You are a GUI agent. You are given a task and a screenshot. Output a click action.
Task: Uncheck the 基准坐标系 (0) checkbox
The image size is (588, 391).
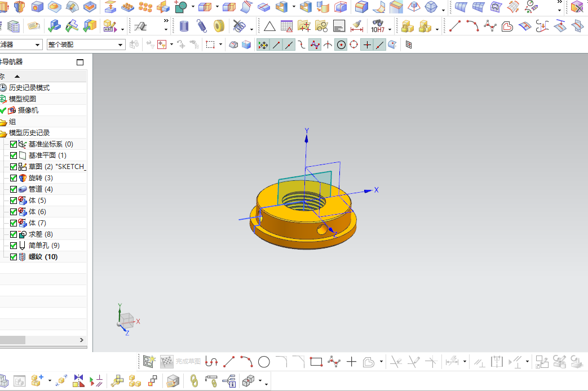[14, 144]
